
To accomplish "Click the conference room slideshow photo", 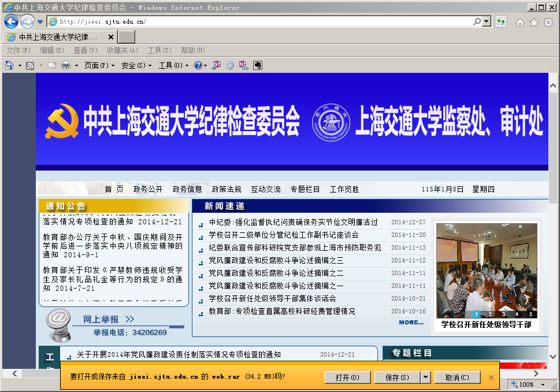I will [x=487, y=271].
